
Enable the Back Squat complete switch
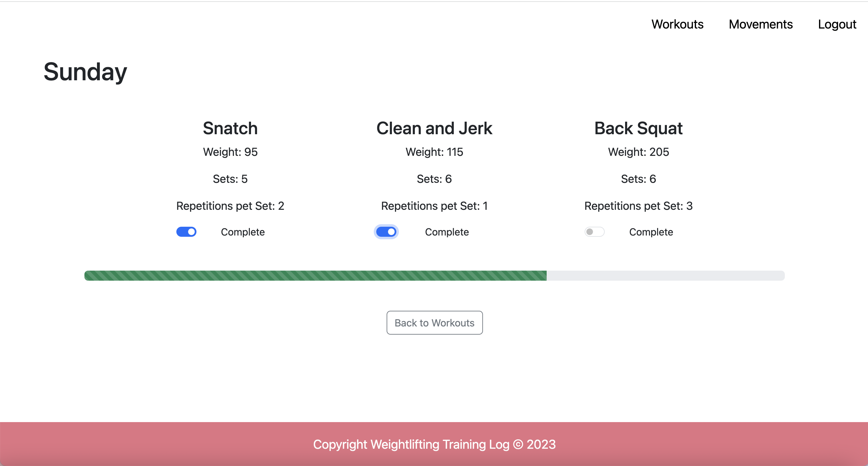594,232
